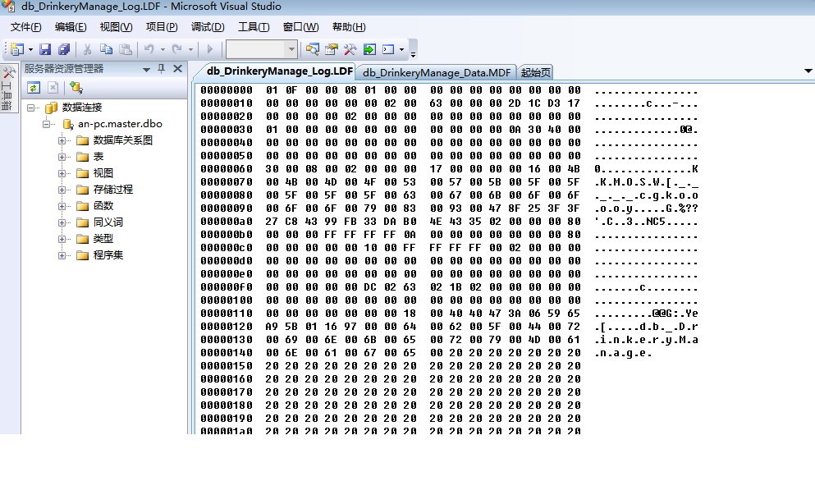Click the Cut scissors icon
This screenshot has height=504, width=815.
87,49
